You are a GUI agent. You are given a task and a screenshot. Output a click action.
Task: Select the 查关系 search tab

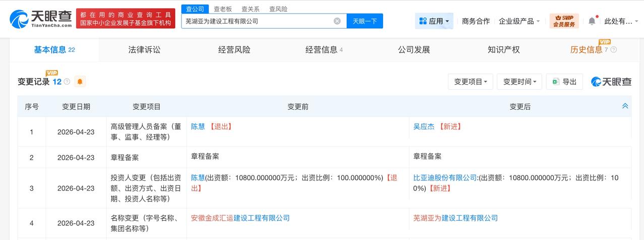click(x=250, y=9)
